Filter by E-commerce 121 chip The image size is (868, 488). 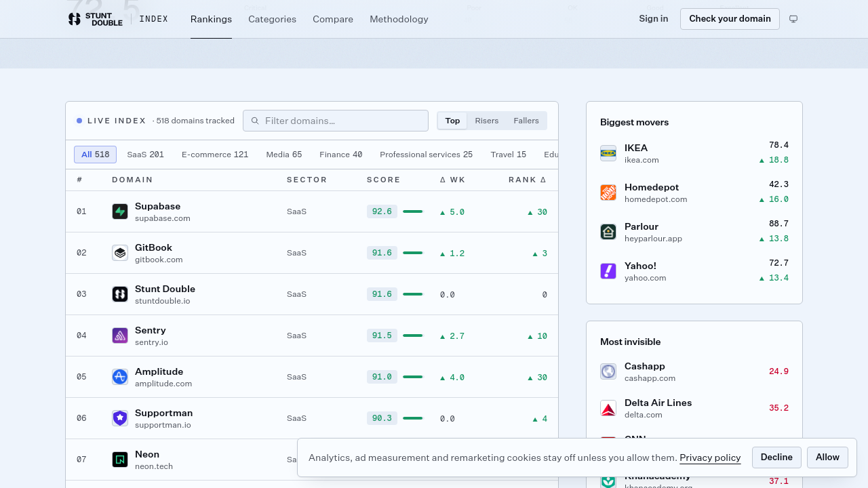[x=215, y=155]
